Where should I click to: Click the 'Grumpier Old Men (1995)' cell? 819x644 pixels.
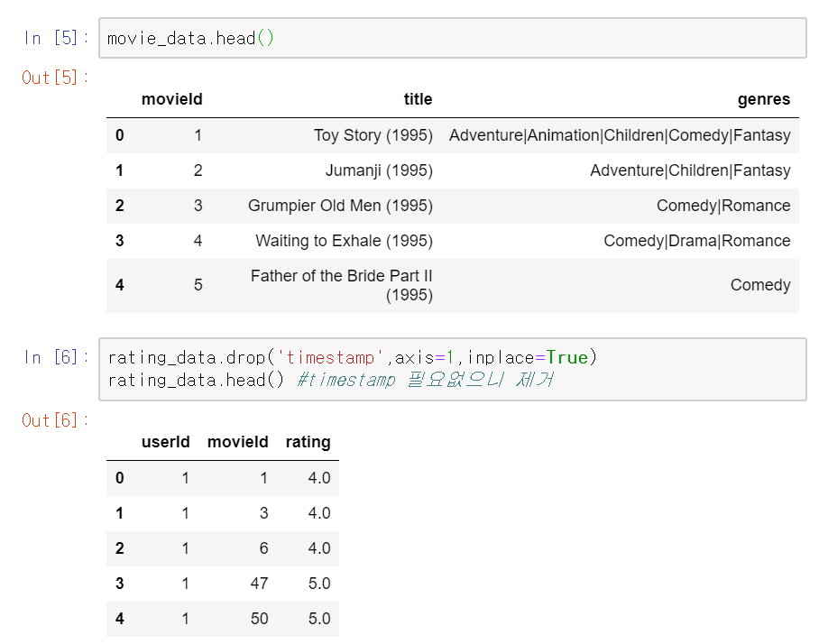(341, 206)
